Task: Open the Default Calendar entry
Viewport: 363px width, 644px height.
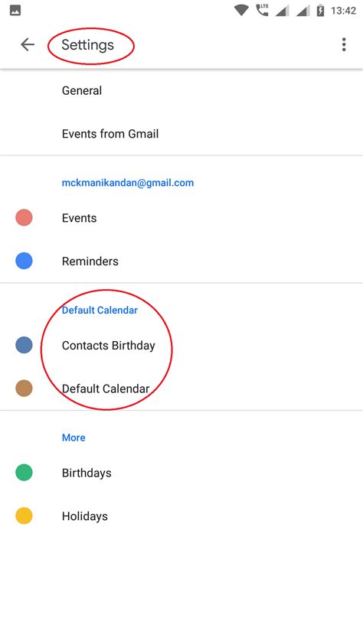Action: pyautogui.click(x=181, y=389)
